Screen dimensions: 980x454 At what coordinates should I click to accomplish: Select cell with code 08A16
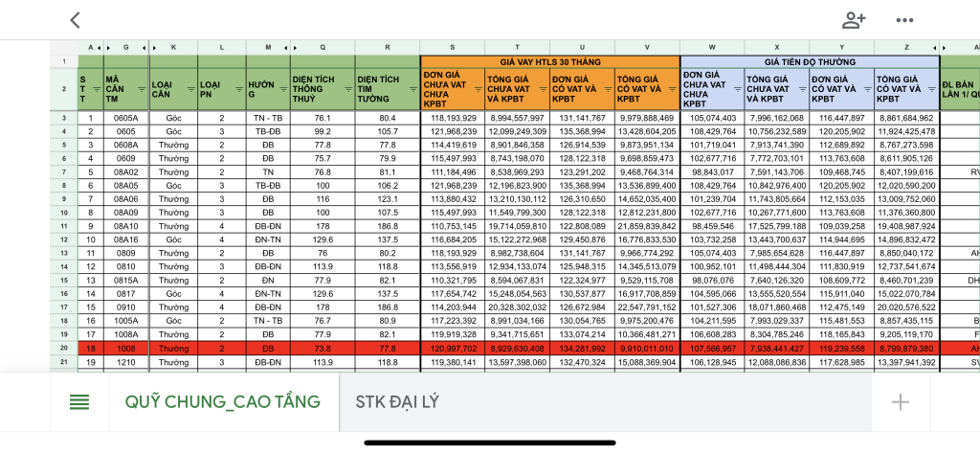[x=126, y=239]
